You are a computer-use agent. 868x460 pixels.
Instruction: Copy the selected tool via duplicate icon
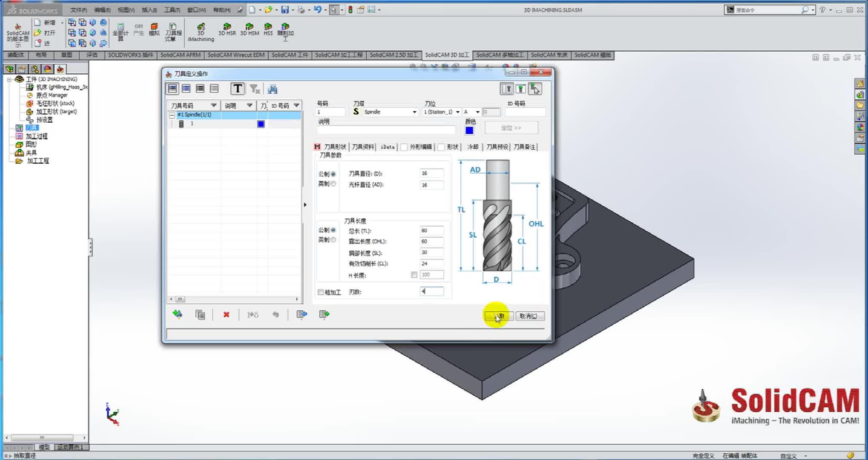[200, 314]
